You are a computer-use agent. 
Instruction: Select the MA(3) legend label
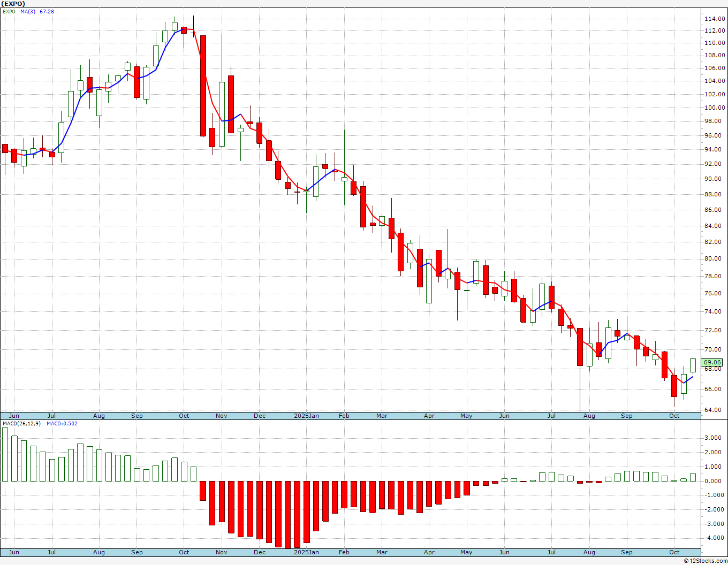[x=28, y=11]
